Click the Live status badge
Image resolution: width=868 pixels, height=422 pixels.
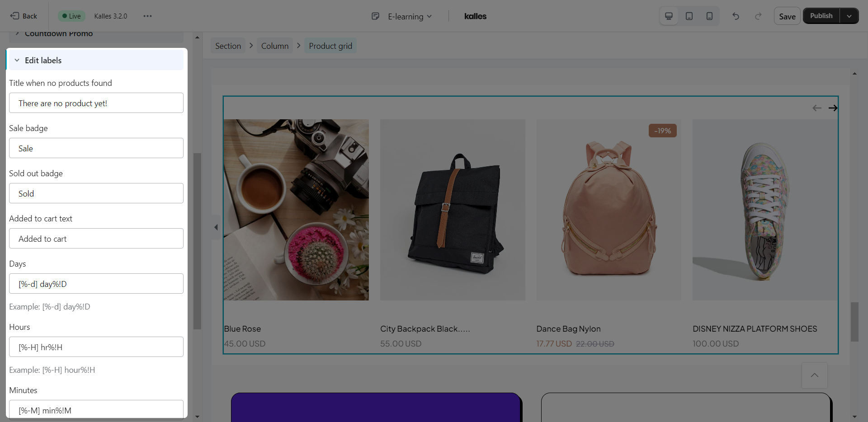click(71, 16)
